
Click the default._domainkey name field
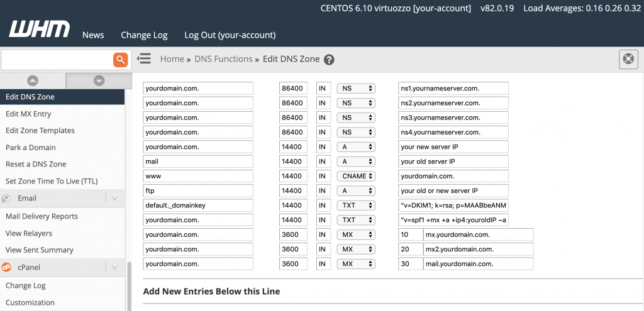click(x=198, y=205)
